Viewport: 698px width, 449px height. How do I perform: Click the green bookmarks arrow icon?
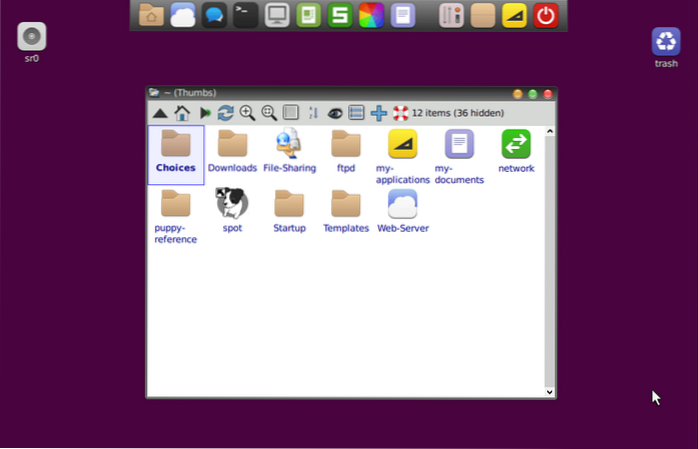click(x=205, y=114)
